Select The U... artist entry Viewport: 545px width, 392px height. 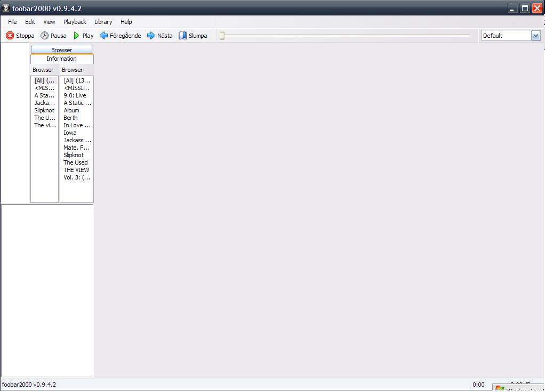[x=44, y=118]
